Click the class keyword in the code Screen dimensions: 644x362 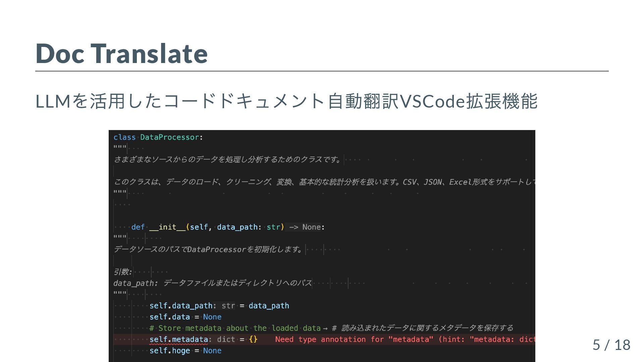point(124,137)
